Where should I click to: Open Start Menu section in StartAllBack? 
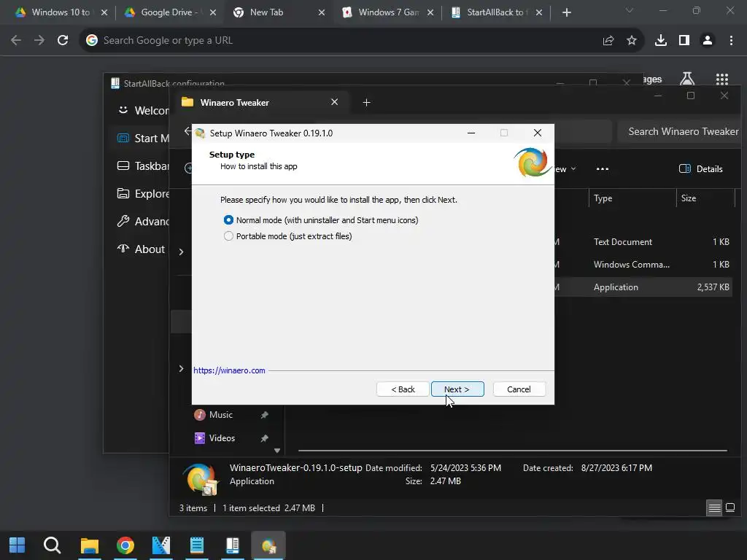[x=143, y=138]
